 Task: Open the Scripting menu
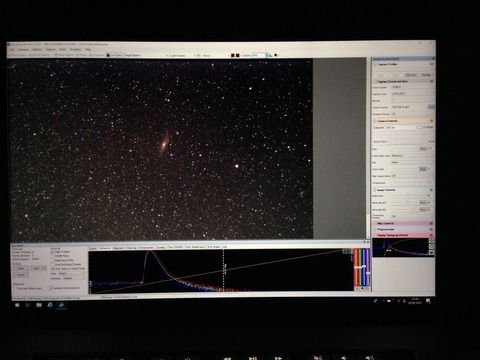(75, 50)
